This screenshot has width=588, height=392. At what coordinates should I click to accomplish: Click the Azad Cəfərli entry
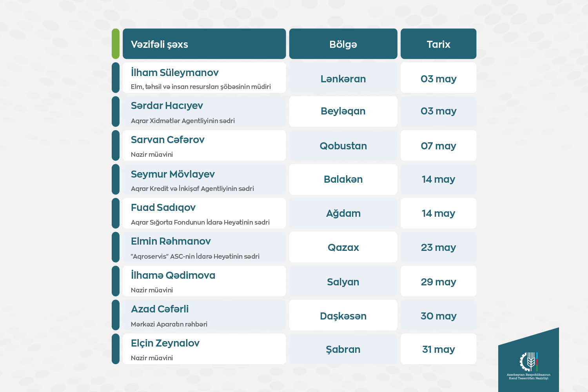204,315
